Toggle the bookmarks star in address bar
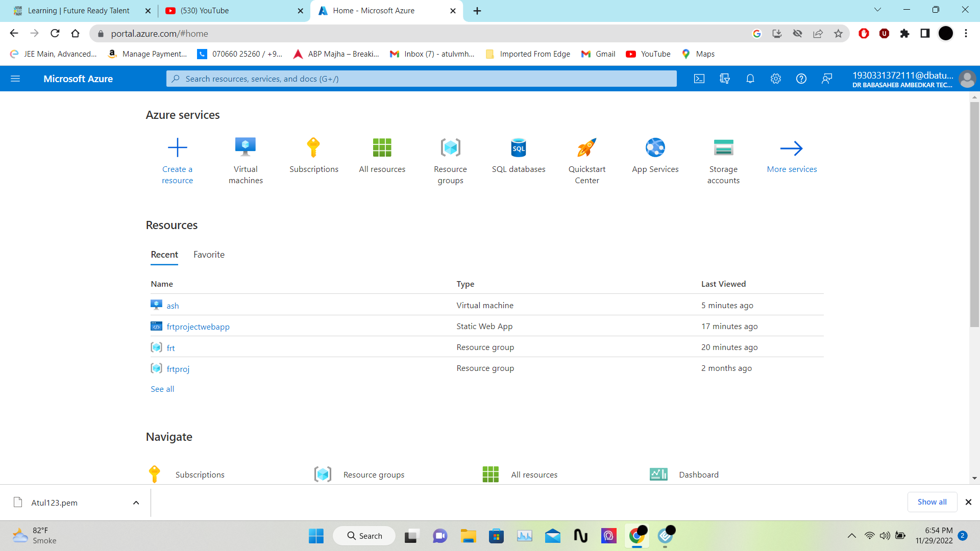 click(x=838, y=33)
